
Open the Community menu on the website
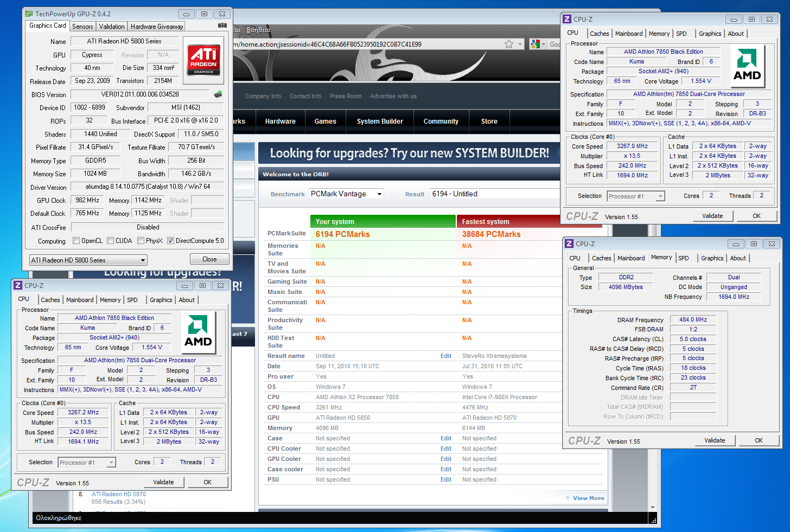coord(441,121)
